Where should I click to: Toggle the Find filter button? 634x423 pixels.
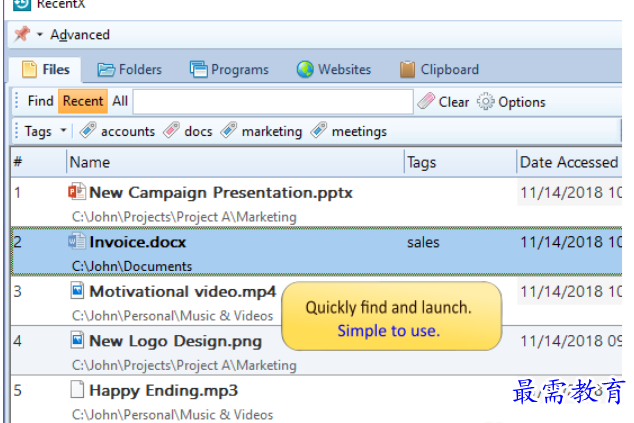pyautogui.click(x=41, y=101)
